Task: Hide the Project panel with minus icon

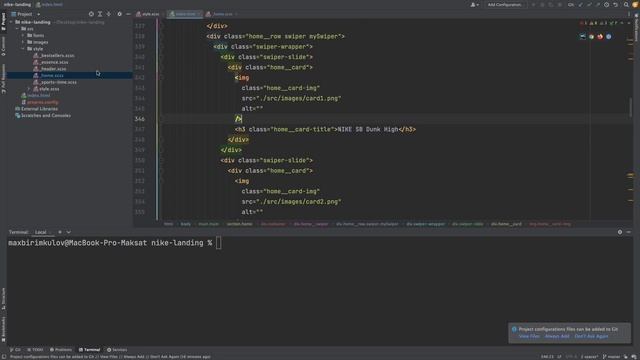Action: [x=128, y=14]
